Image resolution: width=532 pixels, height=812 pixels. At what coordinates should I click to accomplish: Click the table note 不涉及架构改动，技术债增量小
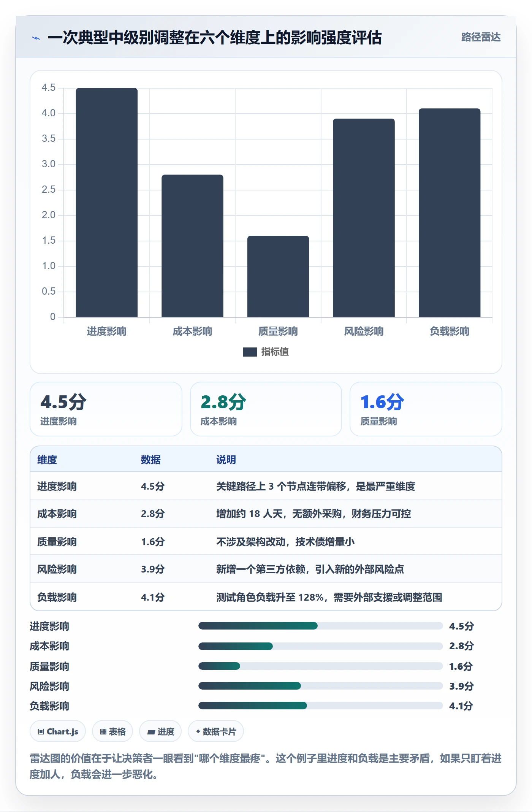[x=285, y=542]
